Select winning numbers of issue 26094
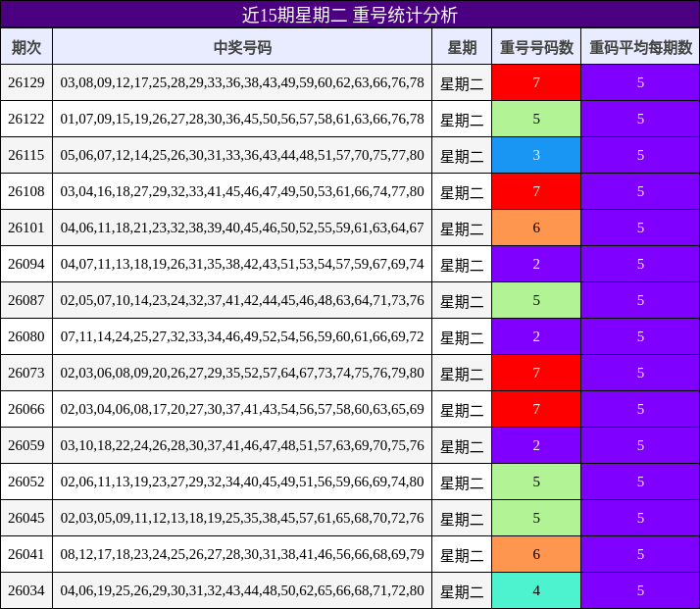Viewport: 700px width, 609px height. point(242,264)
